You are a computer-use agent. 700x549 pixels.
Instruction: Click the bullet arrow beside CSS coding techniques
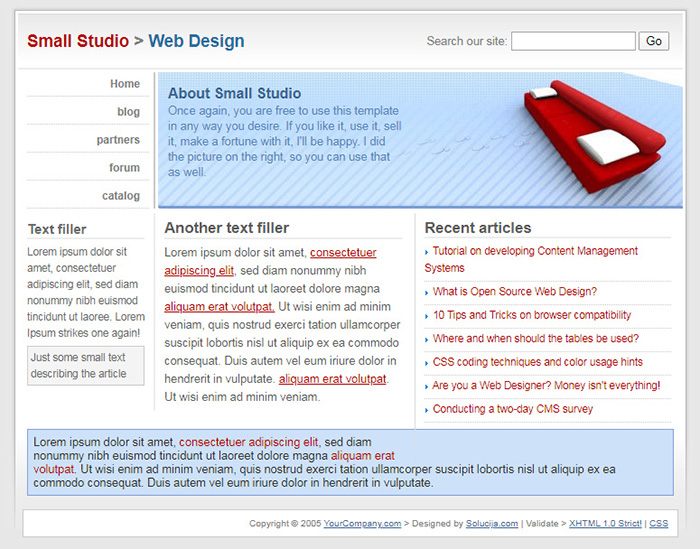(x=427, y=363)
